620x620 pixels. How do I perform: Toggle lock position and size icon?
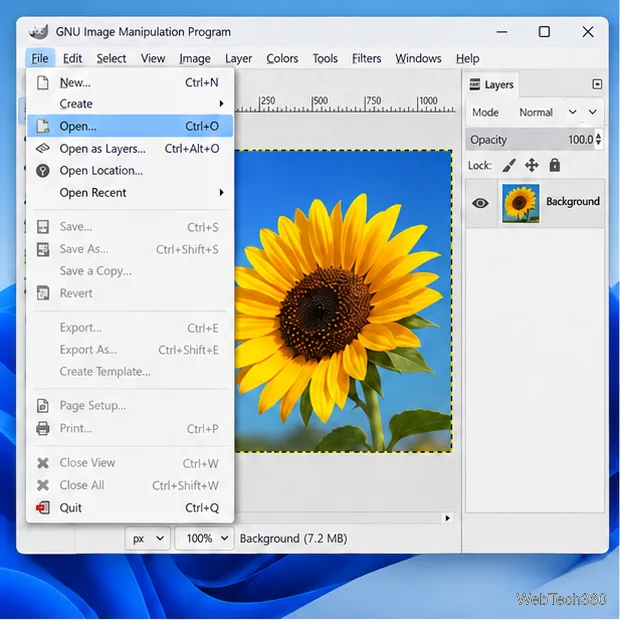click(x=531, y=165)
